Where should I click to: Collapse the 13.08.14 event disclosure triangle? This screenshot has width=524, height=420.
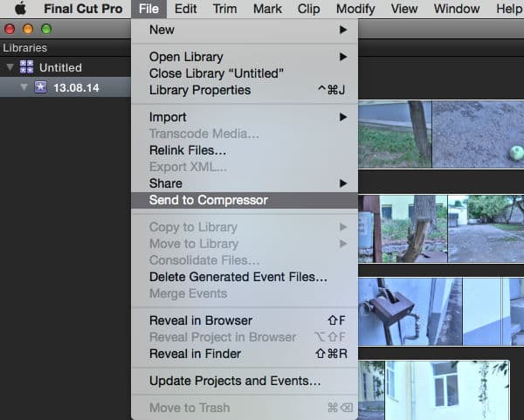click(x=24, y=87)
